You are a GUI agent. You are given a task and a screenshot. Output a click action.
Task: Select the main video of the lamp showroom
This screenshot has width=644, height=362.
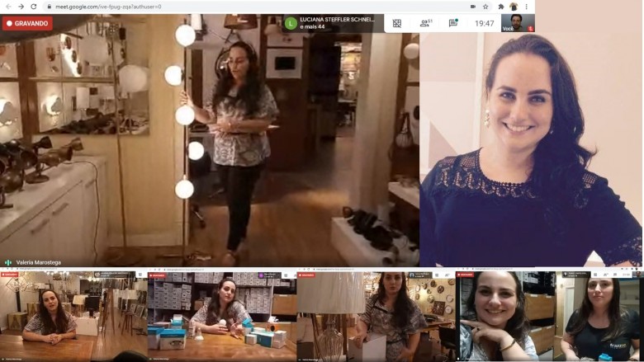[x=210, y=144]
